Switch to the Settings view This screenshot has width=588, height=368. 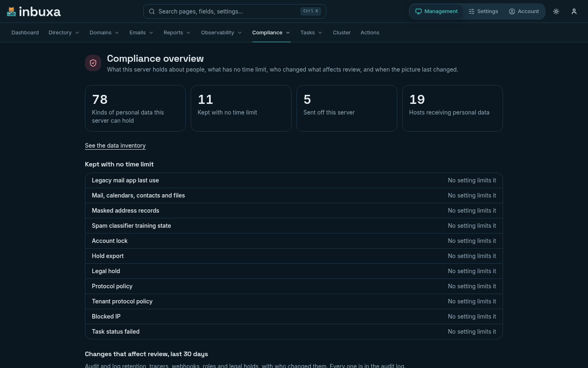pos(483,11)
